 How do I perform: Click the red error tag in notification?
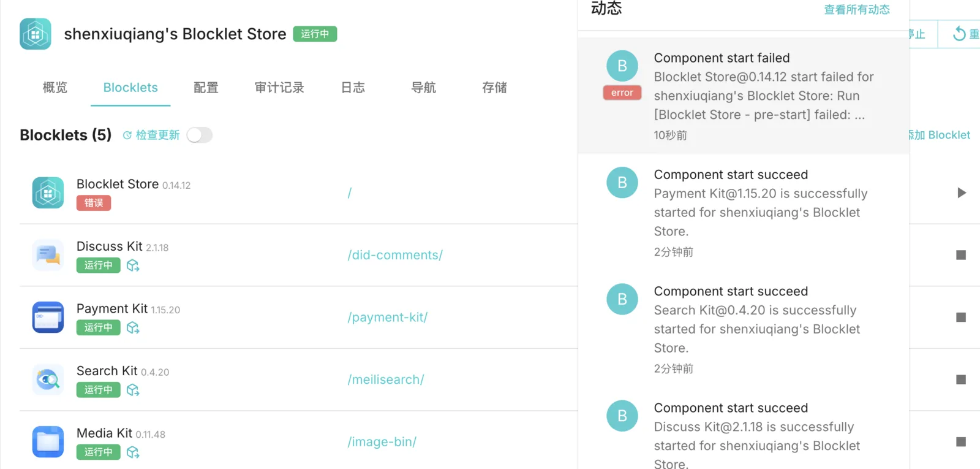[622, 93]
